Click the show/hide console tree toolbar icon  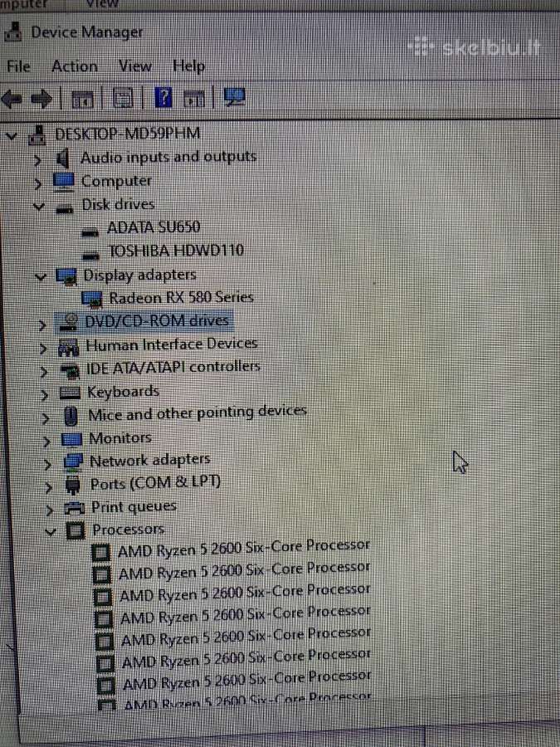point(82,99)
